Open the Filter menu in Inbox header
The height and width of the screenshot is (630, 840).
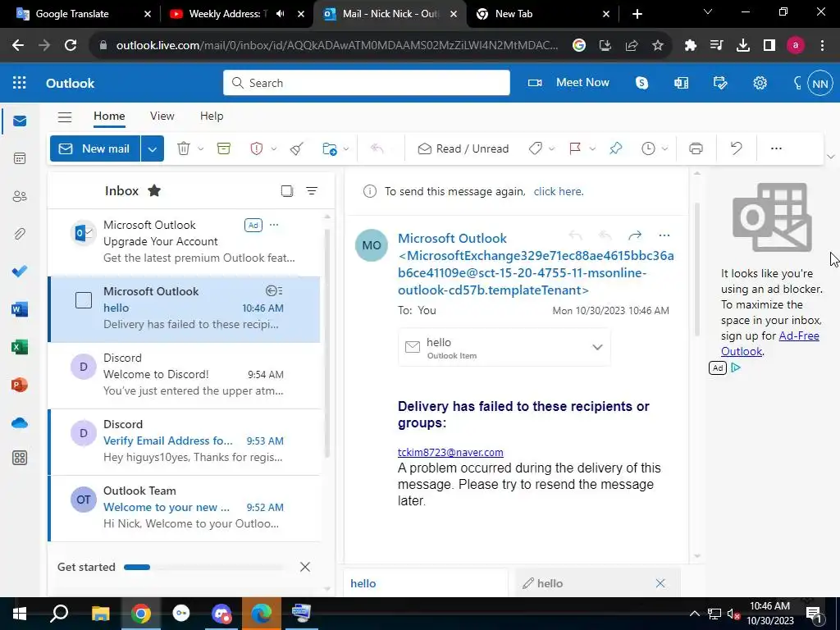[x=312, y=190]
